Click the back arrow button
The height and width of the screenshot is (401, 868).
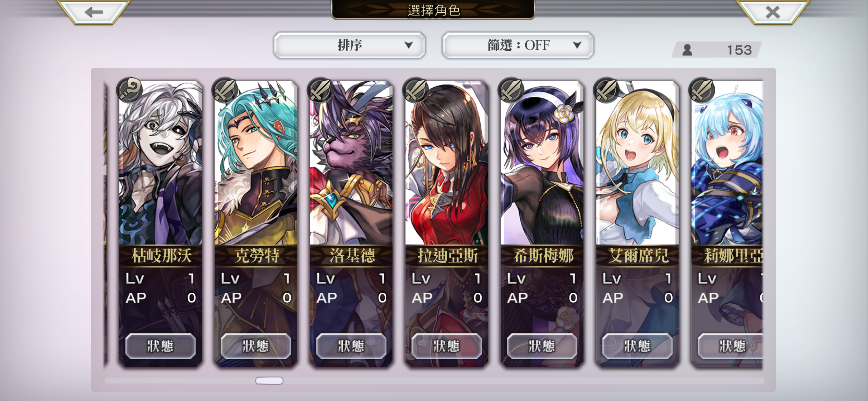(94, 12)
